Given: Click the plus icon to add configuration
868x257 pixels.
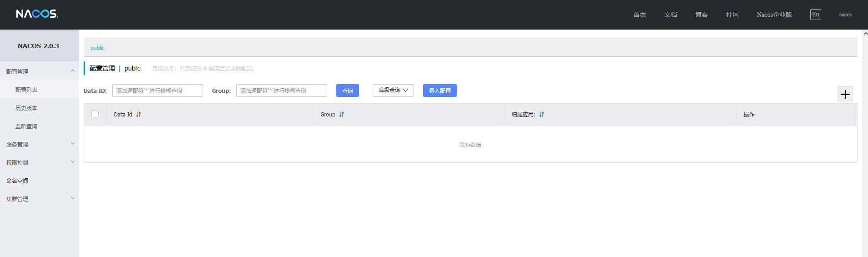Looking at the screenshot, I should click(x=845, y=94).
